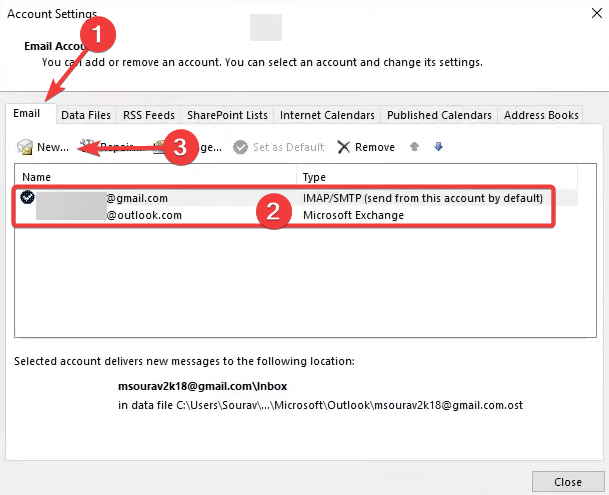Open the Internet Calendars tab

point(327,115)
